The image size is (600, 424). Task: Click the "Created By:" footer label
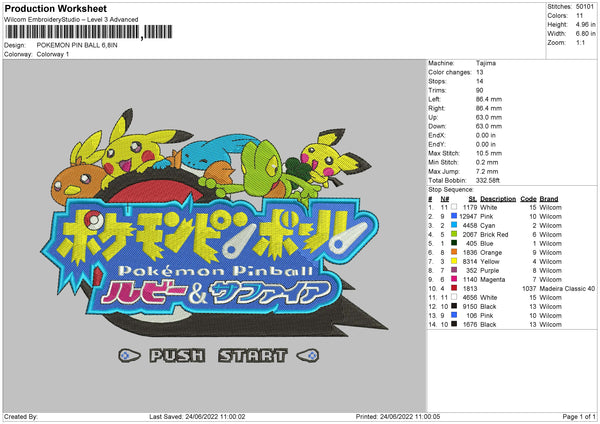(x=21, y=416)
